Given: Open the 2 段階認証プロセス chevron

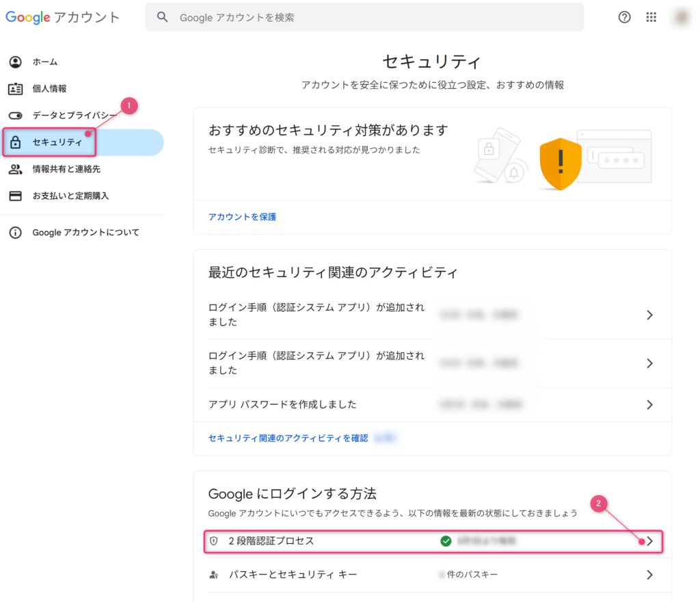Looking at the screenshot, I should (x=649, y=541).
